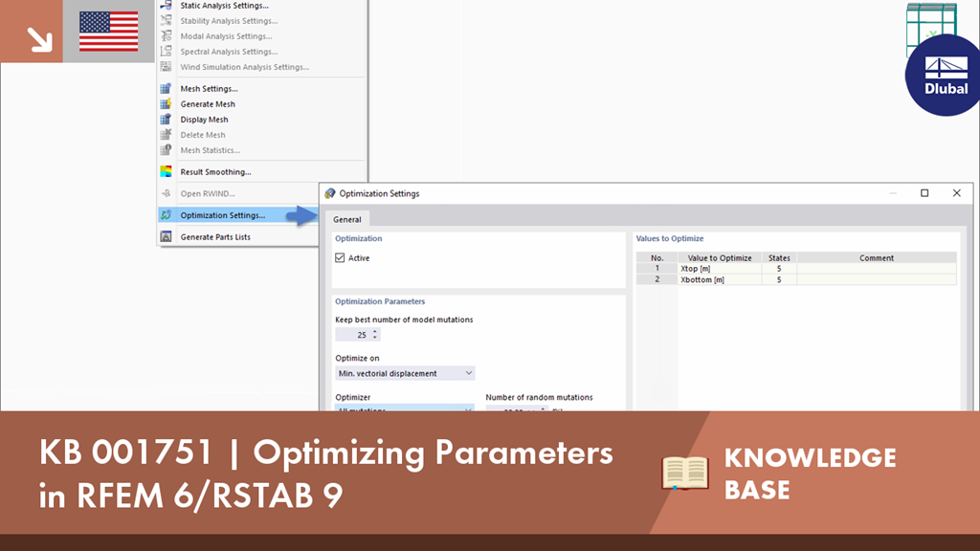Click the Mesh Statistics icon

[166, 150]
